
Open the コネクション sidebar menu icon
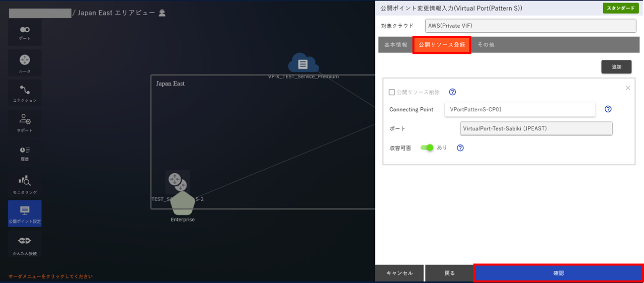[x=25, y=93]
